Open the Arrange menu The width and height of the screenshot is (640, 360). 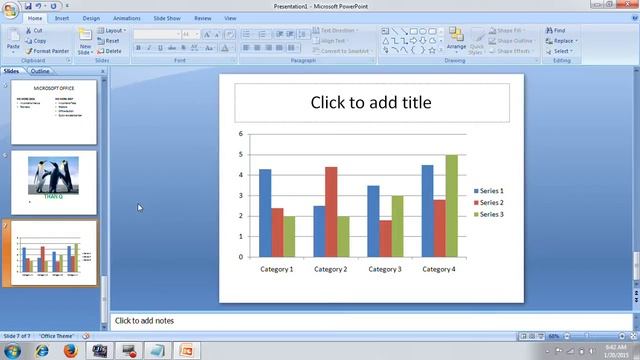(x=456, y=39)
